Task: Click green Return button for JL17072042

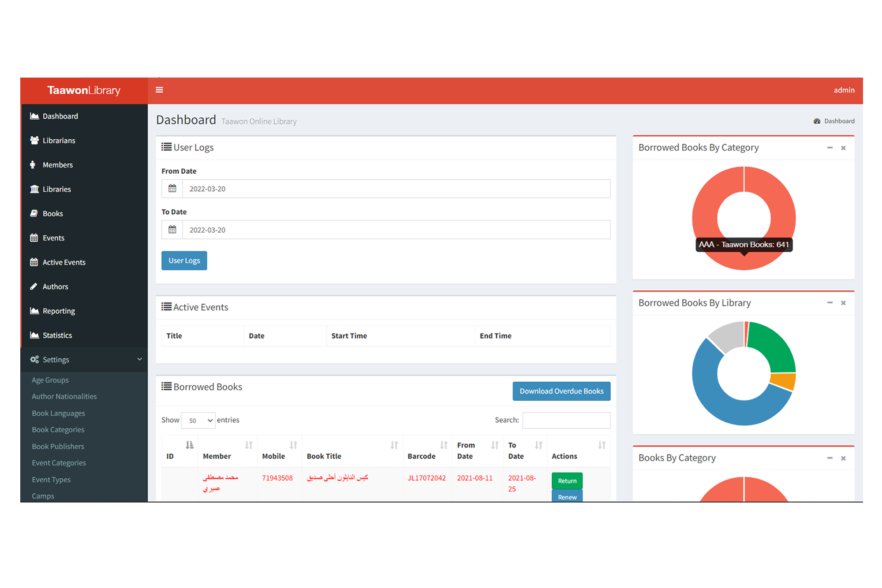Action: (567, 480)
